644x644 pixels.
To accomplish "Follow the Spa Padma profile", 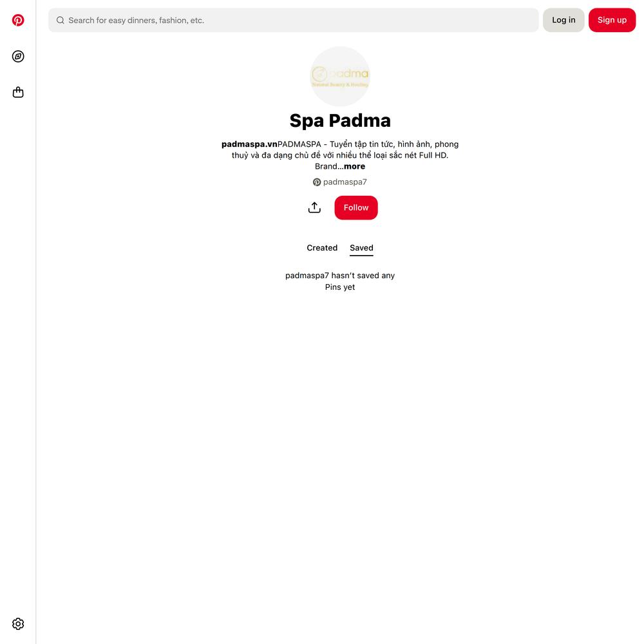I will [356, 207].
